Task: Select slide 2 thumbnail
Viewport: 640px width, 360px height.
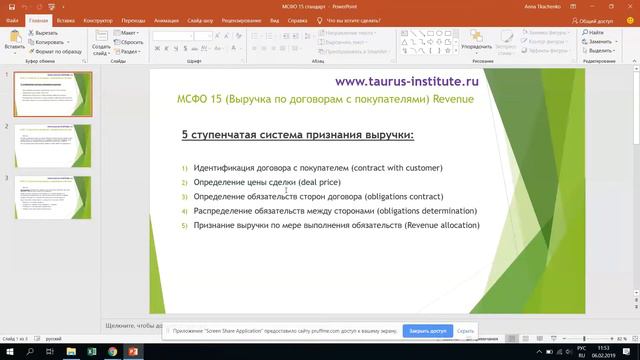Action: coord(53,146)
